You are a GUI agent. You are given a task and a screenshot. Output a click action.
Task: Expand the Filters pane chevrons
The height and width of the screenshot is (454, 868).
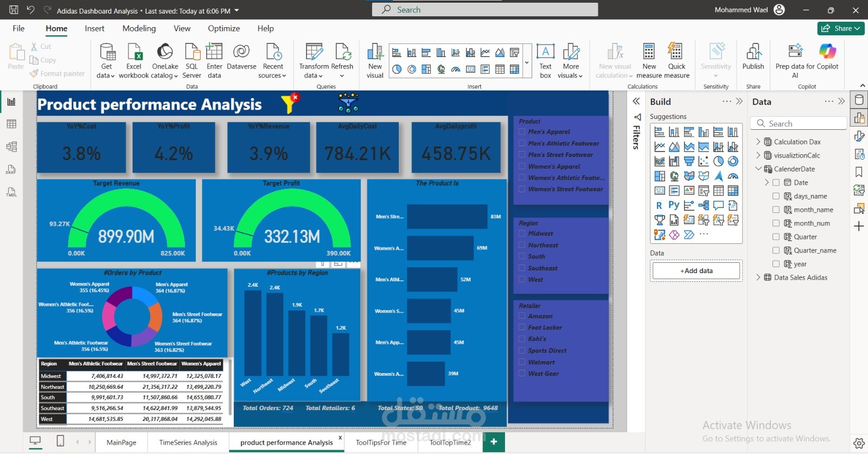[636, 102]
